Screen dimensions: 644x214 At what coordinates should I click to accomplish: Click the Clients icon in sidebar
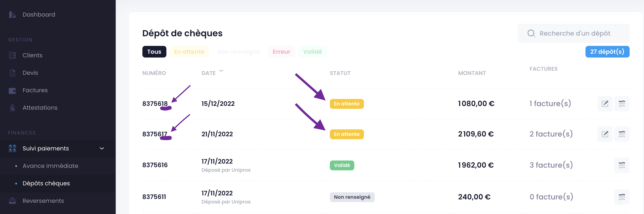click(12, 55)
